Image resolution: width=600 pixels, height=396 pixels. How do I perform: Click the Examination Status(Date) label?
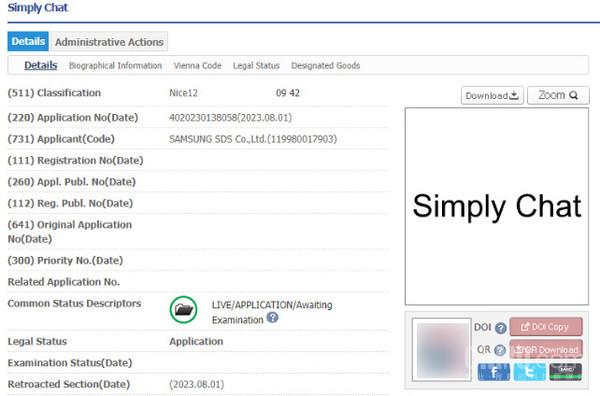(70, 363)
